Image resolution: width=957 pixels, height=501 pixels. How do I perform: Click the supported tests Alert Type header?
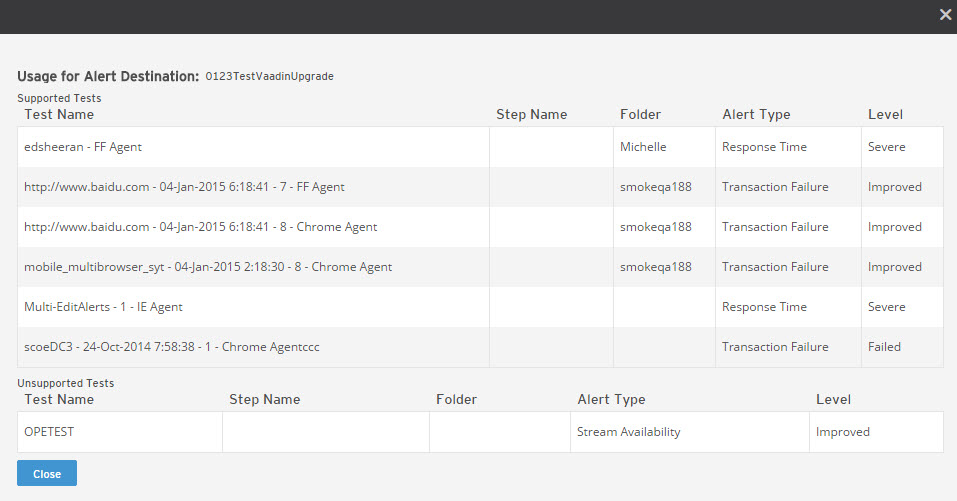tap(756, 114)
